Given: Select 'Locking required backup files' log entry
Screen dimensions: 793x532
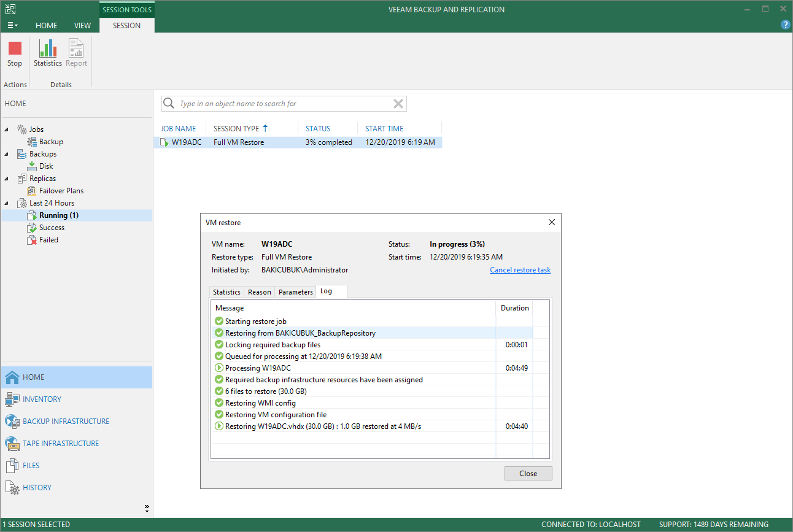Looking at the screenshot, I should coord(372,345).
